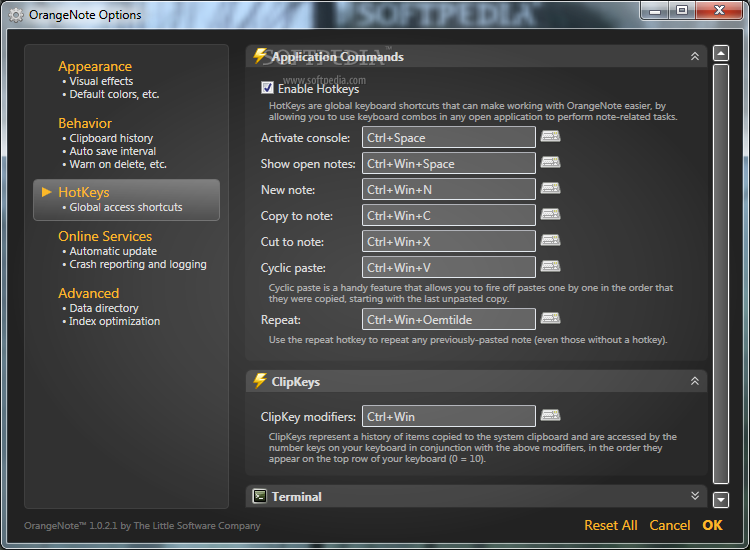This screenshot has width=750, height=550.
Task: Uncheck the Enable Hotkeys checkbox
Action: 267,88
